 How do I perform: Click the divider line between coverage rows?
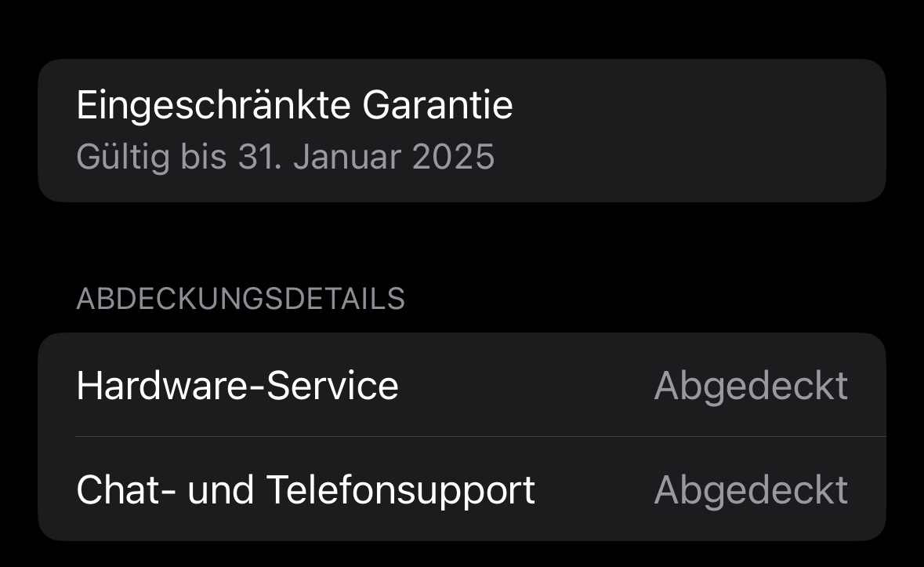pos(480,437)
